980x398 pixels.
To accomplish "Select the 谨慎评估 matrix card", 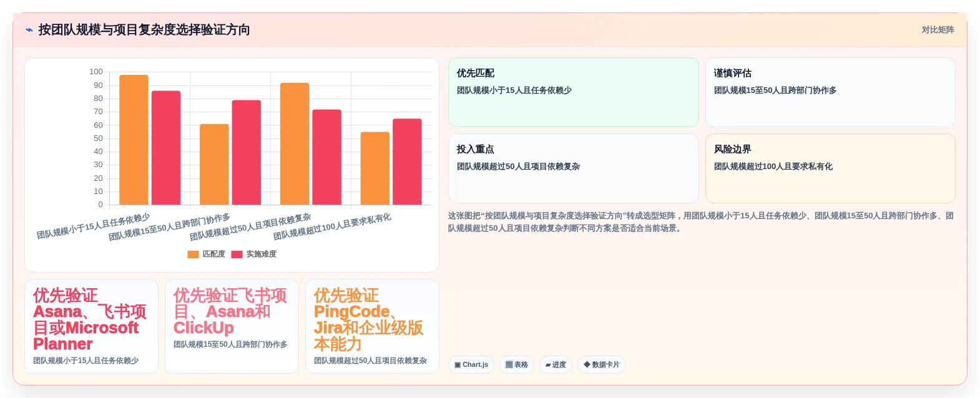I will pos(830,92).
